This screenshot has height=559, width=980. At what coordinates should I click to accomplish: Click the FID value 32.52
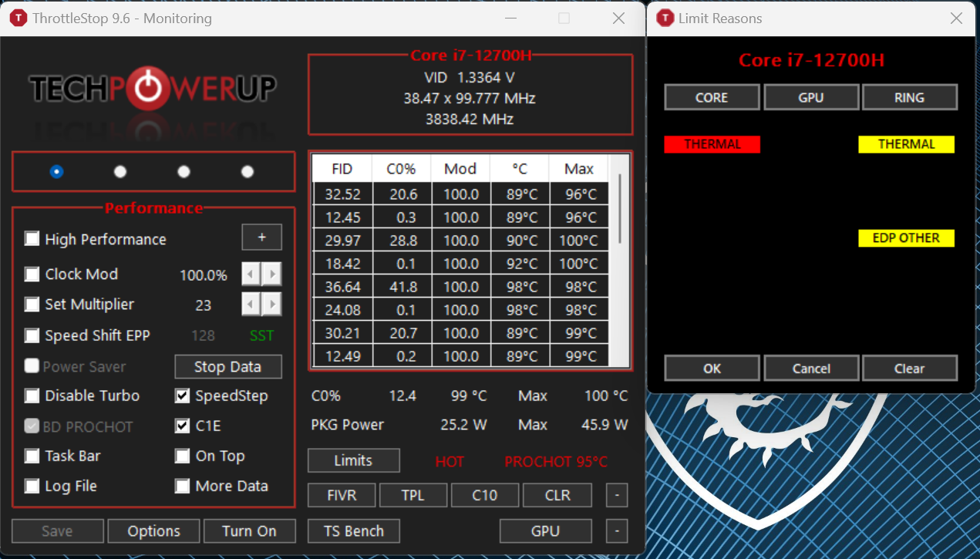coord(342,194)
